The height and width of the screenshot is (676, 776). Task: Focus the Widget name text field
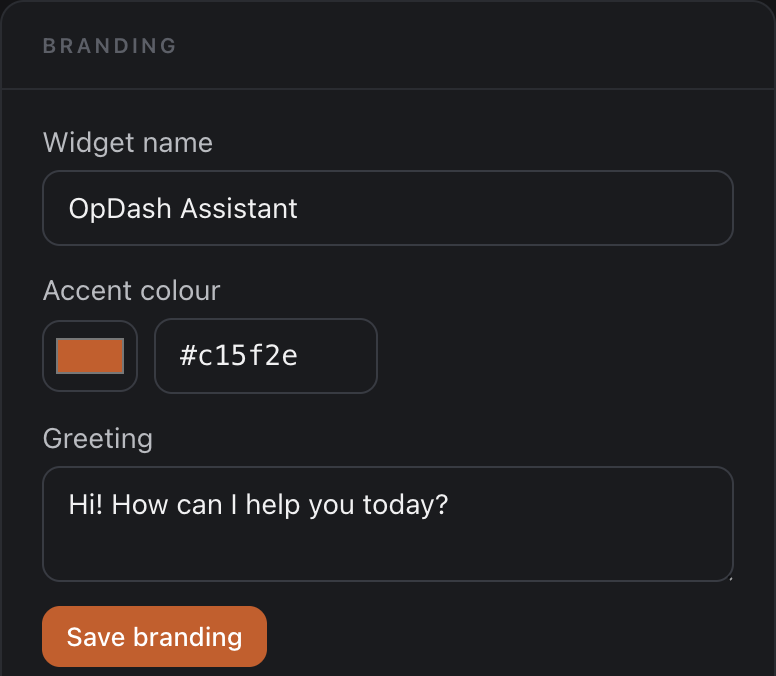point(388,208)
